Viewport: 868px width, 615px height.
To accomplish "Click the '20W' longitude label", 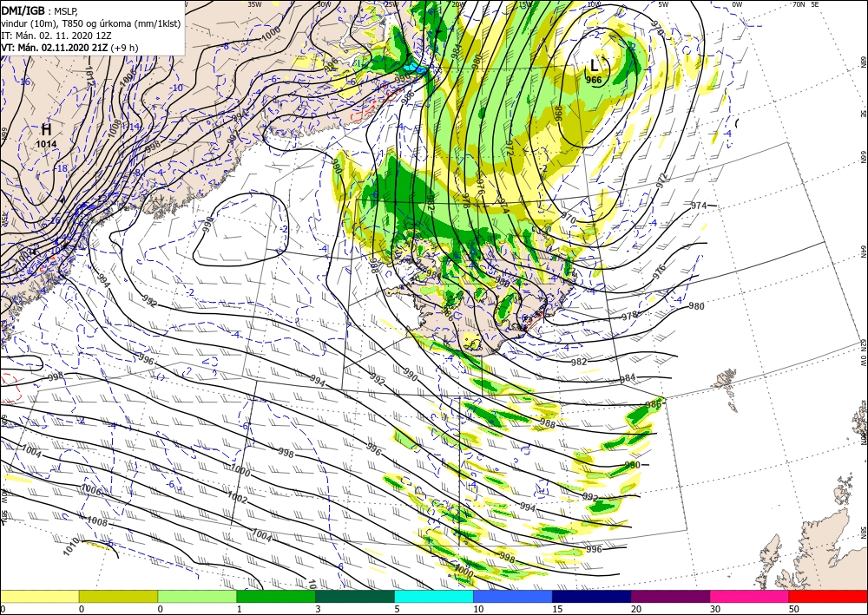I will coord(457,4).
